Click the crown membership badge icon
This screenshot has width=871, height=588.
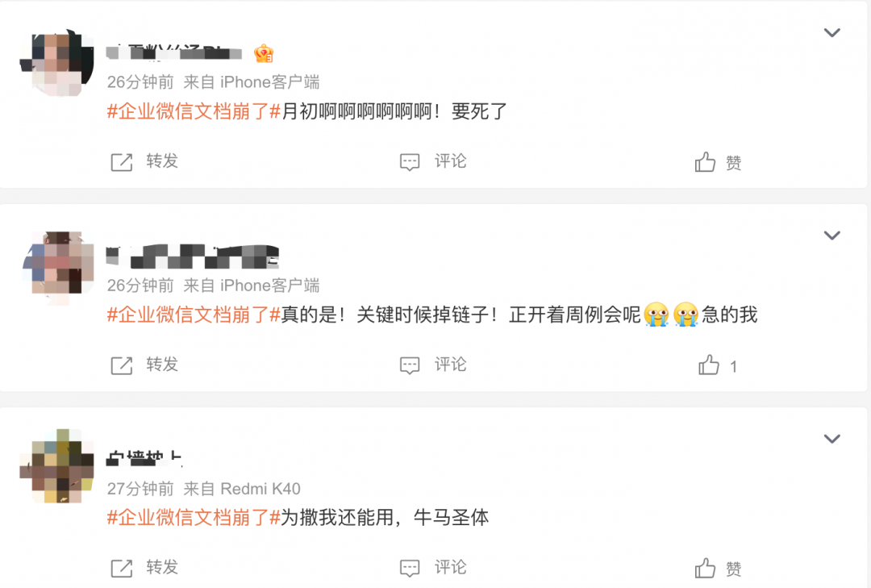[263, 53]
